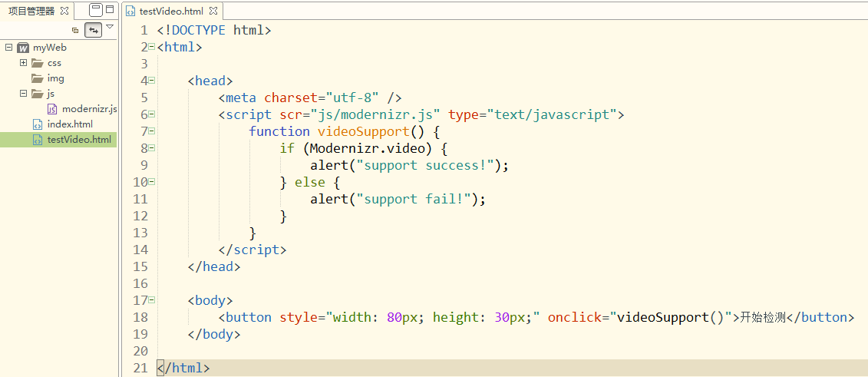Screen dimensions: 868x377
Task: Fold the body block at line 17
Action: coord(152,300)
